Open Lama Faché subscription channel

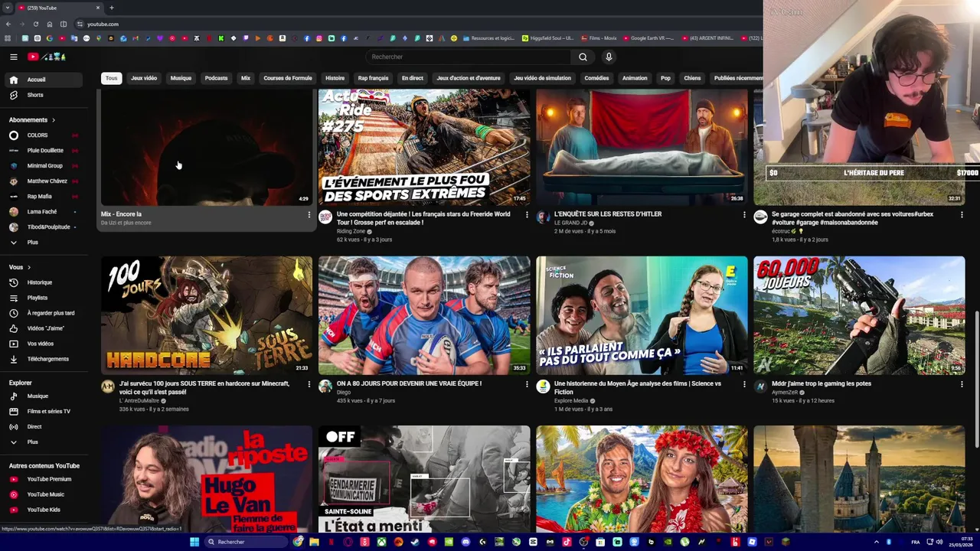[x=45, y=212]
